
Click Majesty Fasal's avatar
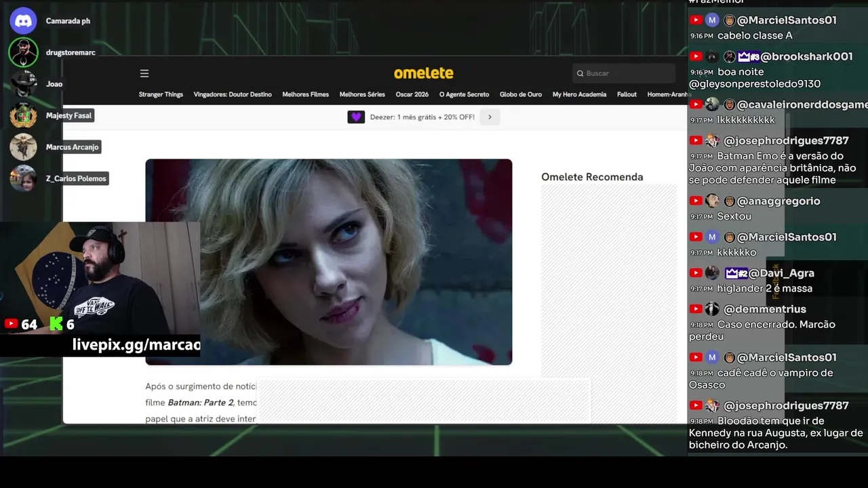point(23,115)
